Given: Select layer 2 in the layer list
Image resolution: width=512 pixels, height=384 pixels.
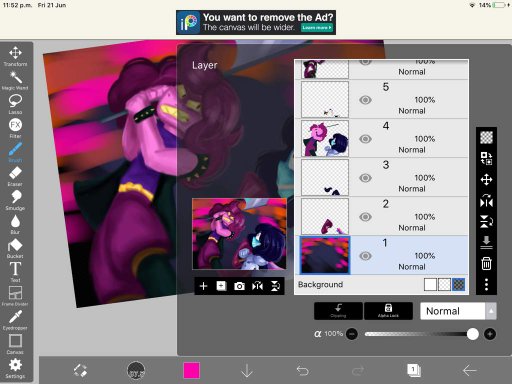Looking at the screenshot, I should (382, 216).
